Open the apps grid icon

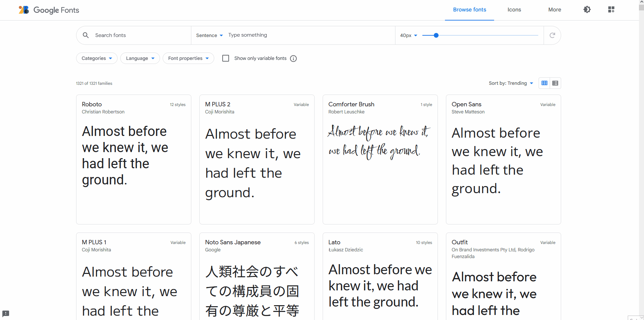coord(611,9)
